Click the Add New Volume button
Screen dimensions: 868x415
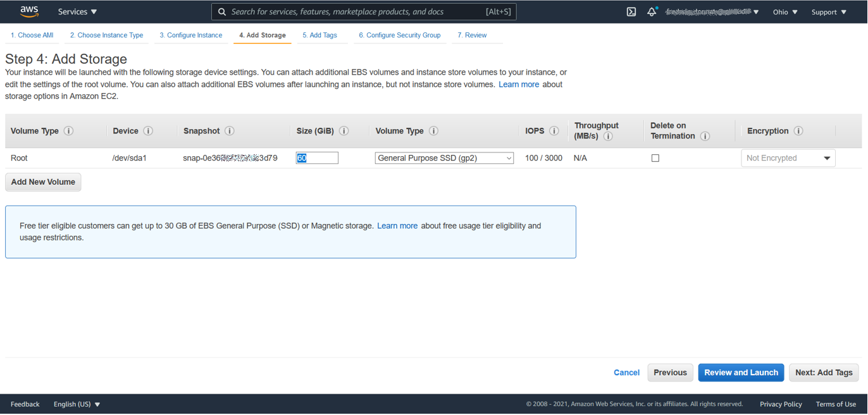(x=43, y=182)
